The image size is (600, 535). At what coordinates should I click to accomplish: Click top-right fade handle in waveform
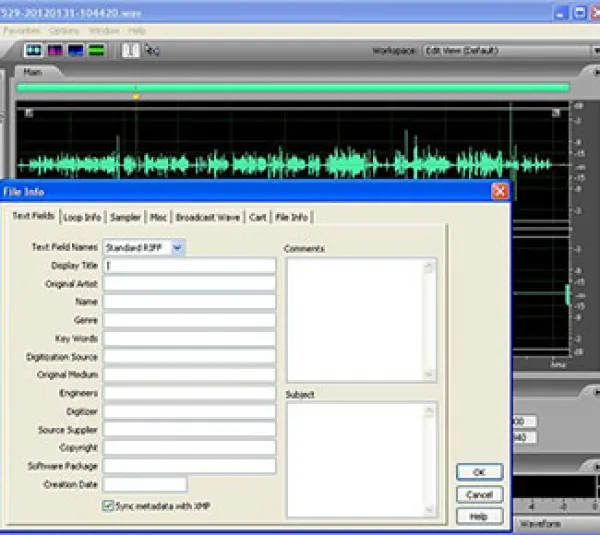[556, 113]
